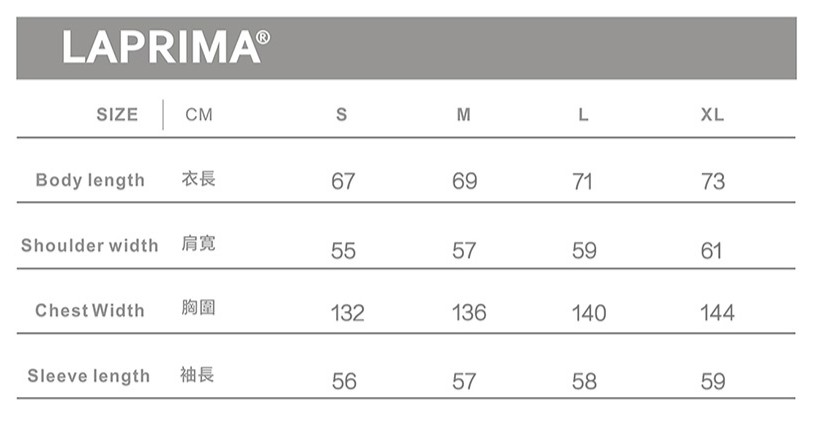
Task: Select the L size column header
Action: tap(583, 115)
